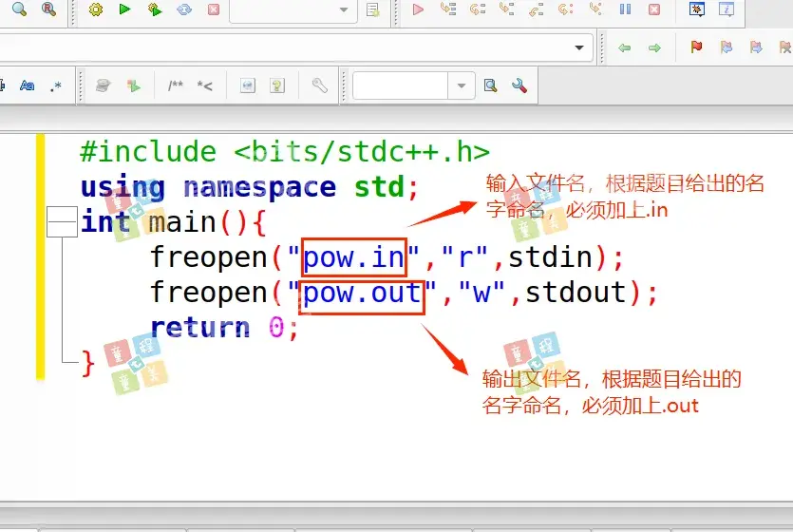Click the ThreadSearch find icon
Screen dimensions: 793x532
point(491,85)
